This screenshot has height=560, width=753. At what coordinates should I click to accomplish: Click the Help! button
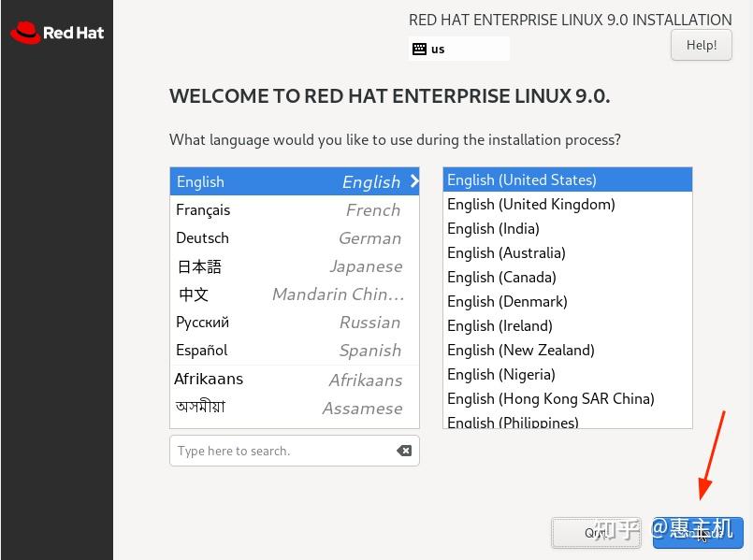[701, 44]
